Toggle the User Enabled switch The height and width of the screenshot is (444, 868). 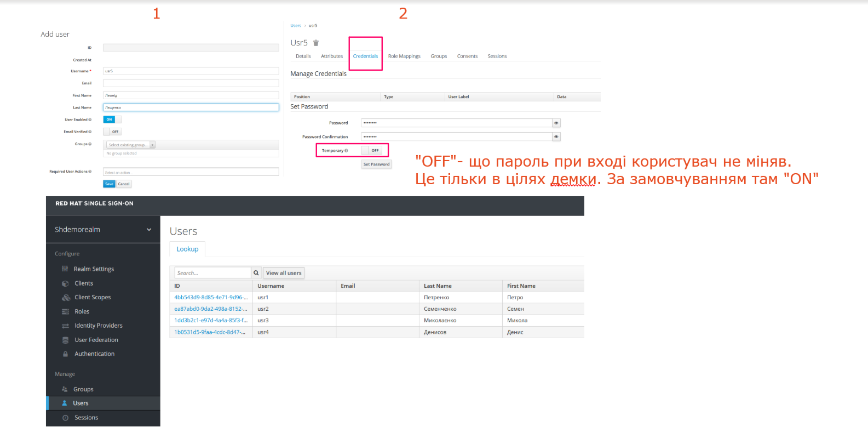click(x=112, y=119)
